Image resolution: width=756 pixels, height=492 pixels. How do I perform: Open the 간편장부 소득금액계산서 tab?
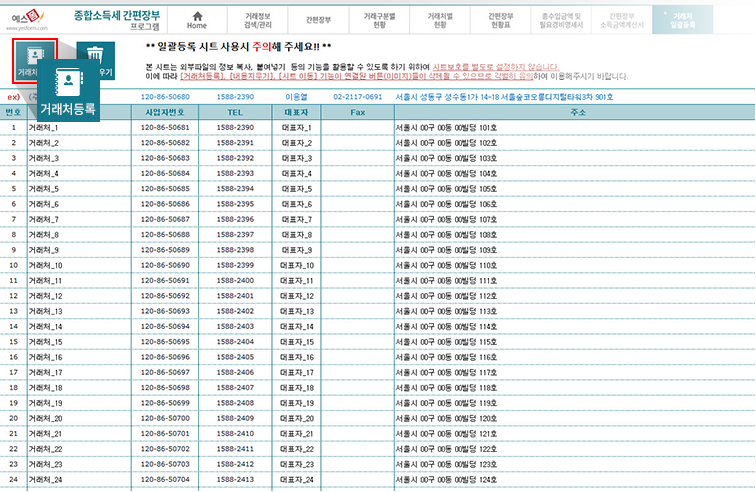coord(621,20)
